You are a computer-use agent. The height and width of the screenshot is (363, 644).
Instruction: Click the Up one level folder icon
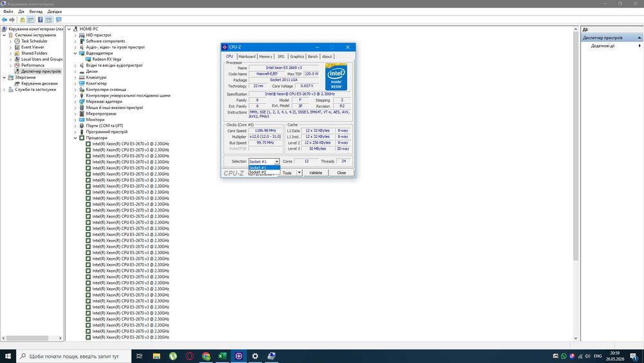pyautogui.click(x=22, y=20)
